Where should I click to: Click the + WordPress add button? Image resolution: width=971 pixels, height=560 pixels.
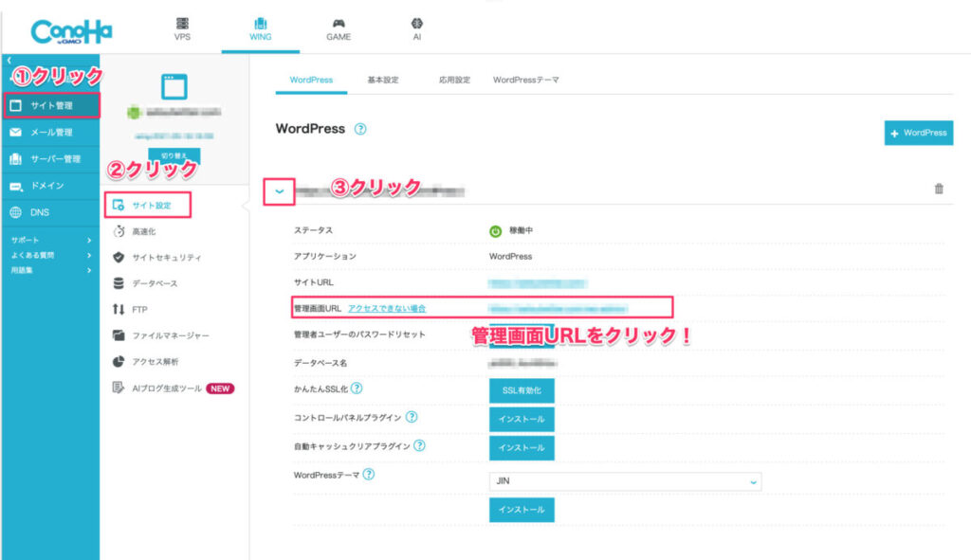click(918, 133)
